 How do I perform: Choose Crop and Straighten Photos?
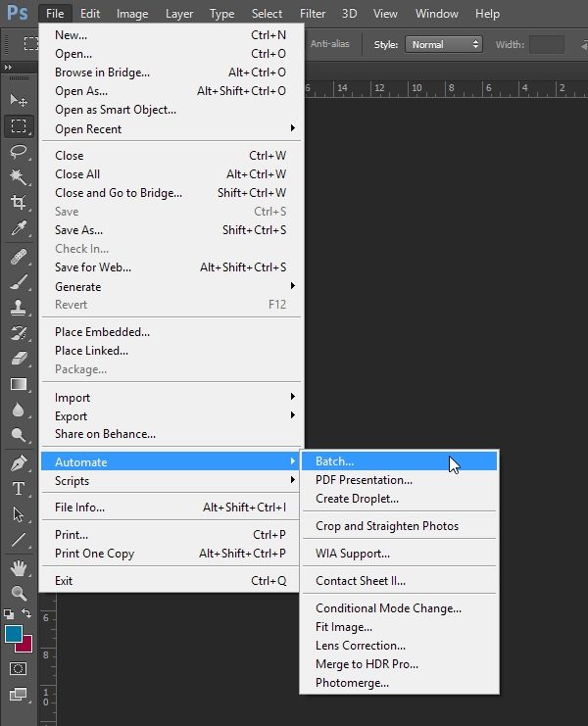click(x=399, y=526)
